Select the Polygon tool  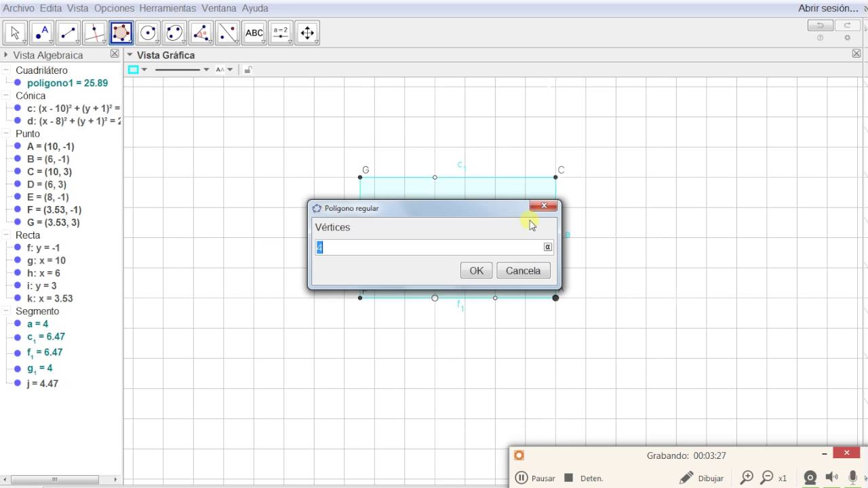(x=121, y=33)
